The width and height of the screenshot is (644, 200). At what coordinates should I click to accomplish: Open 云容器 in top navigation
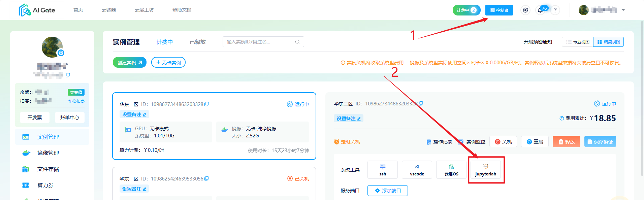coord(109,10)
